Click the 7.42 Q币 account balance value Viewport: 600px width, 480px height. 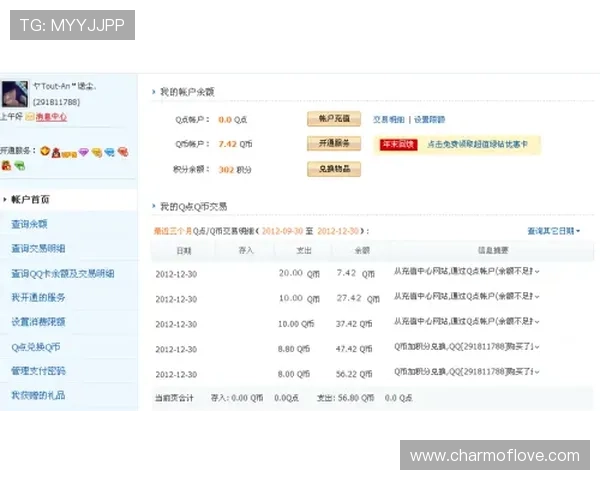click(235, 144)
